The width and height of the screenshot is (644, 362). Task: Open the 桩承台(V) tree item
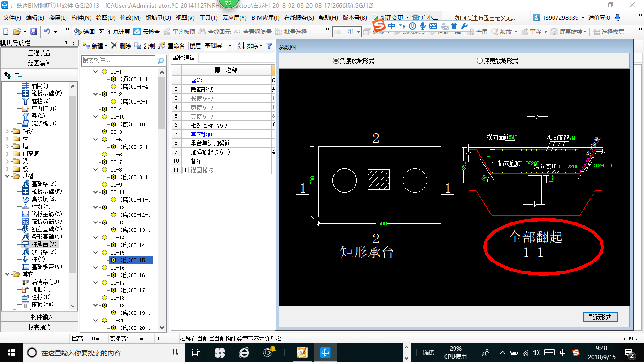click(44, 244)
